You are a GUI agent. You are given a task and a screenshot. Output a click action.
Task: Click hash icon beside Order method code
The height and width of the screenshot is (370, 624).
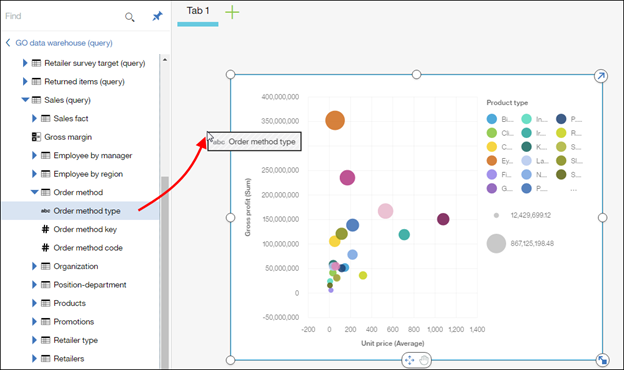(x=45, y=247)
